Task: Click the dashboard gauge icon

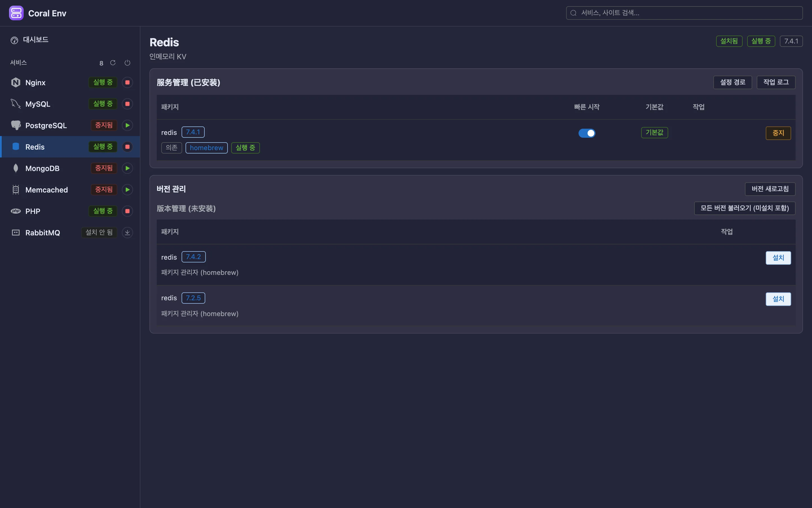Action: tap(14, 40)
